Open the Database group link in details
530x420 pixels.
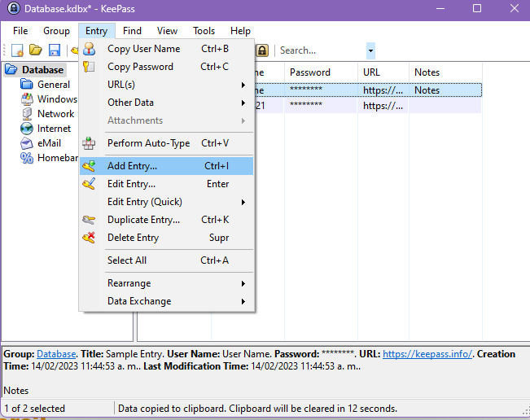coord(56,354)
